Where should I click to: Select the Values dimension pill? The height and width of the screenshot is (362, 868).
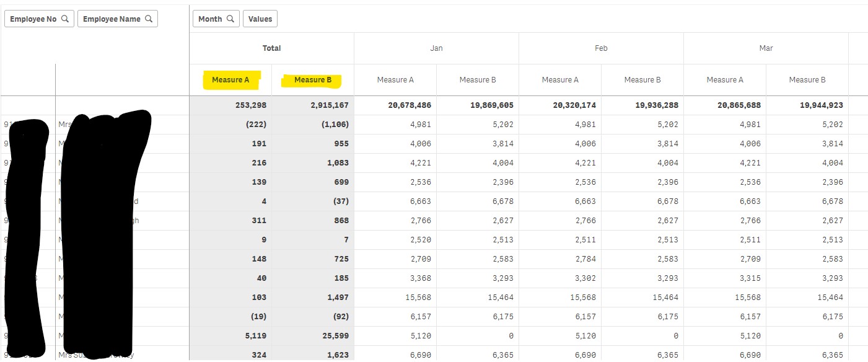point(260,19)
